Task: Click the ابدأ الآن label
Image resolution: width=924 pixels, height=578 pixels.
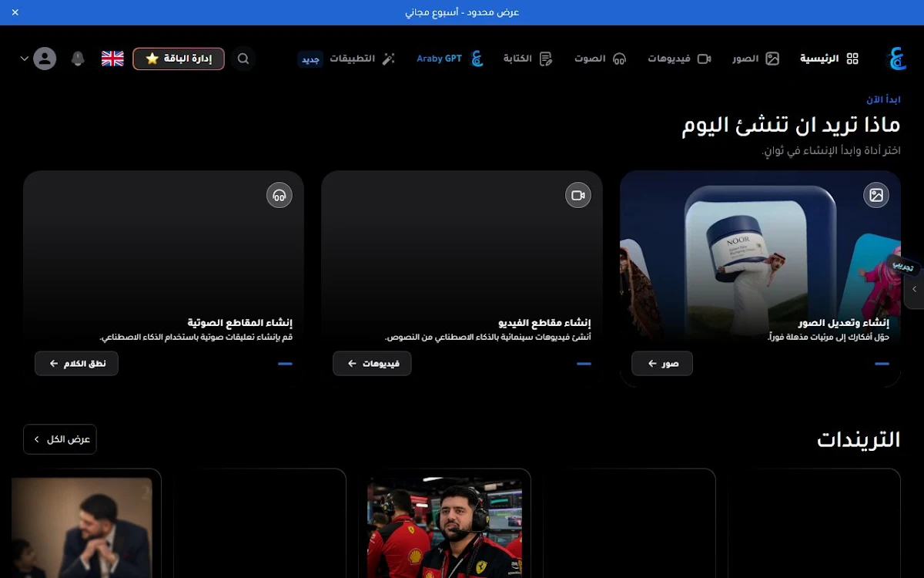Action: (883, 99)
